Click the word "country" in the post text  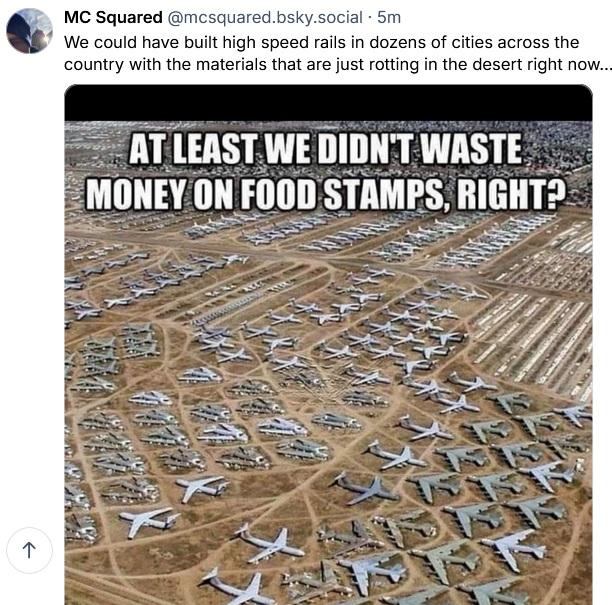(x=93, y=64)
